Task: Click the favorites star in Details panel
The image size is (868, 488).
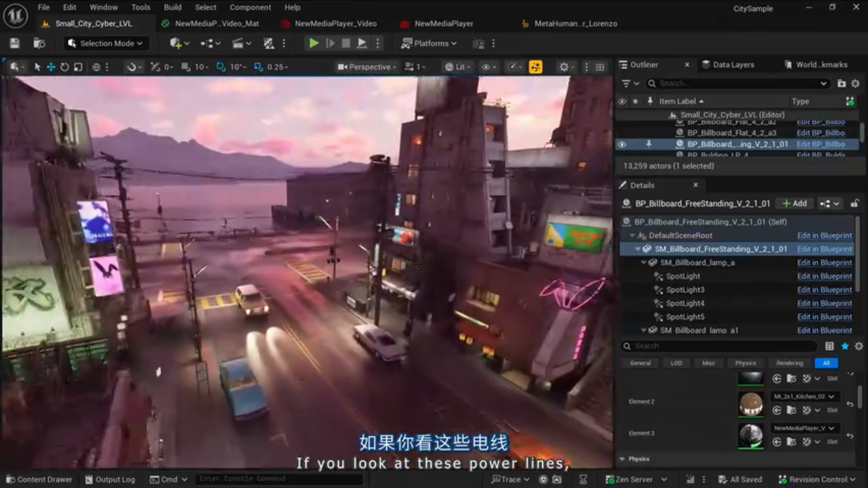Action: [x=844, y=346]
